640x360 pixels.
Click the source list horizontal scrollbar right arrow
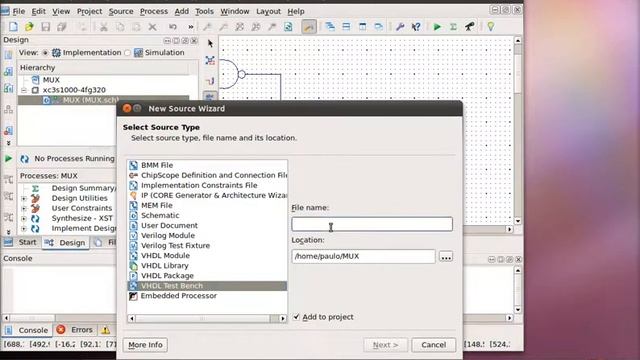pyautogui.click(x=282, y=318)
